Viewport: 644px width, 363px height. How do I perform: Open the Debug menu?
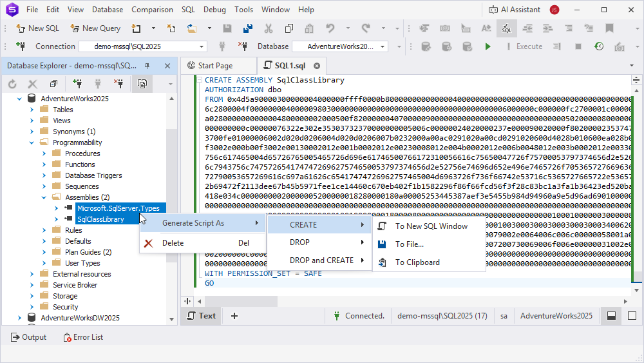(214, 10)
